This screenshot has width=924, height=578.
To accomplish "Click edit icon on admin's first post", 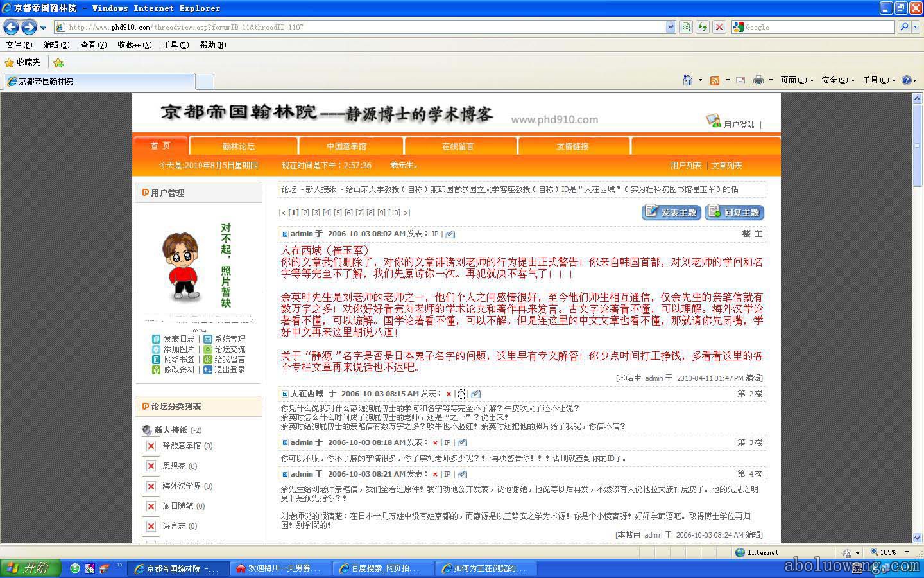I will point(450,234).
